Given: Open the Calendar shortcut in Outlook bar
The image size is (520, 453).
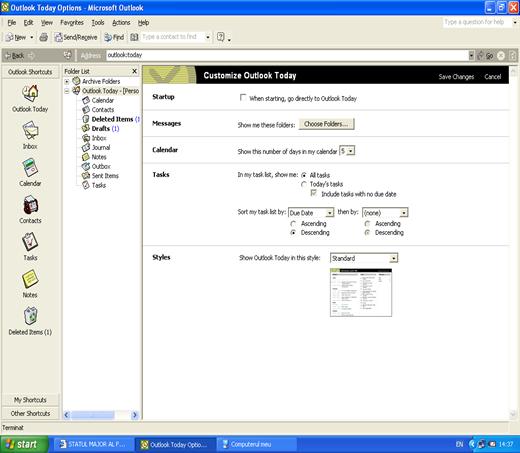Looking at the screenshot, I should point(30,168).
